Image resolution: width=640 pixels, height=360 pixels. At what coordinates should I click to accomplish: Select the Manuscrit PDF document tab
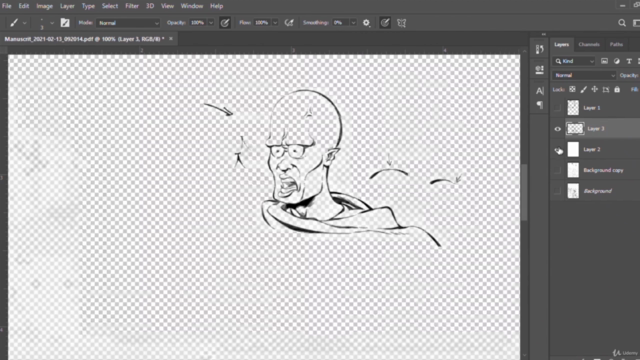pyautogui.click(x=84, y=39)
